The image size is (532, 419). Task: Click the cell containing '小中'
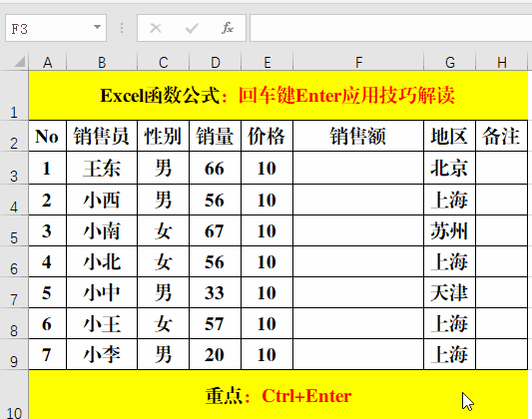point(102,292)
